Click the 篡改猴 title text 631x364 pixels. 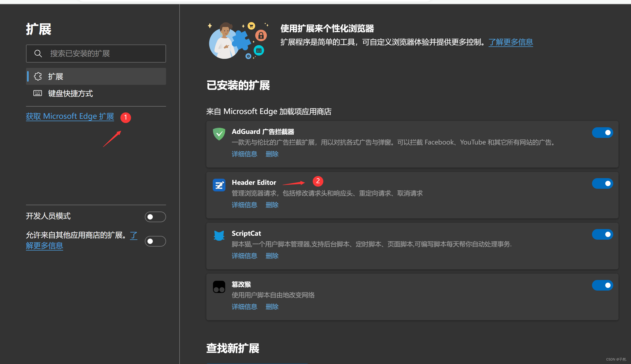point(241,284)
